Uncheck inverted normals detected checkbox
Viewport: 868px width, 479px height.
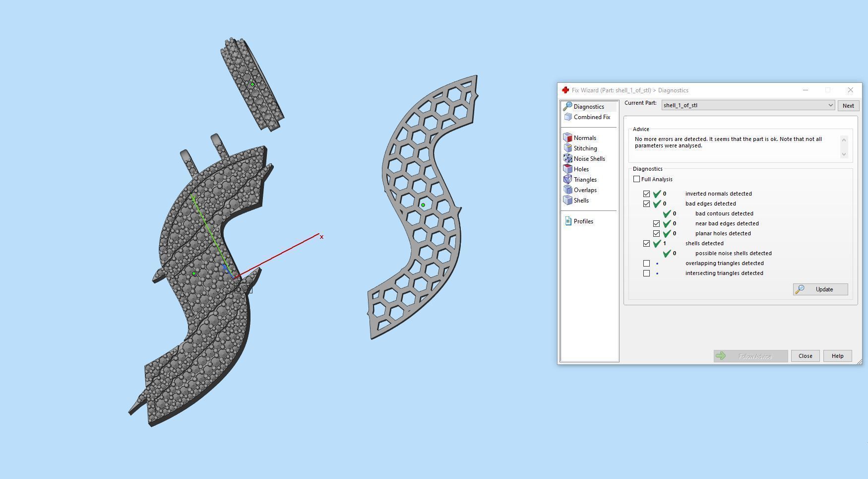(646, 194)
